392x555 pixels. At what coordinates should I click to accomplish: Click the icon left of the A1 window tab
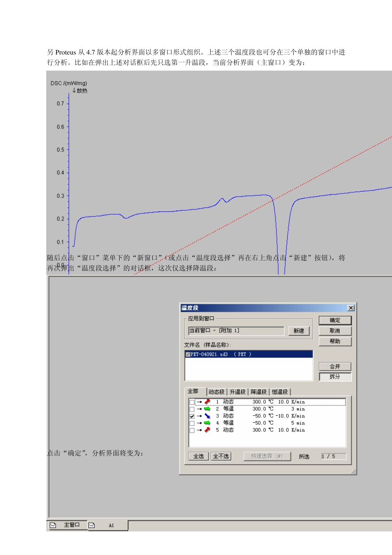pos(92,525)
